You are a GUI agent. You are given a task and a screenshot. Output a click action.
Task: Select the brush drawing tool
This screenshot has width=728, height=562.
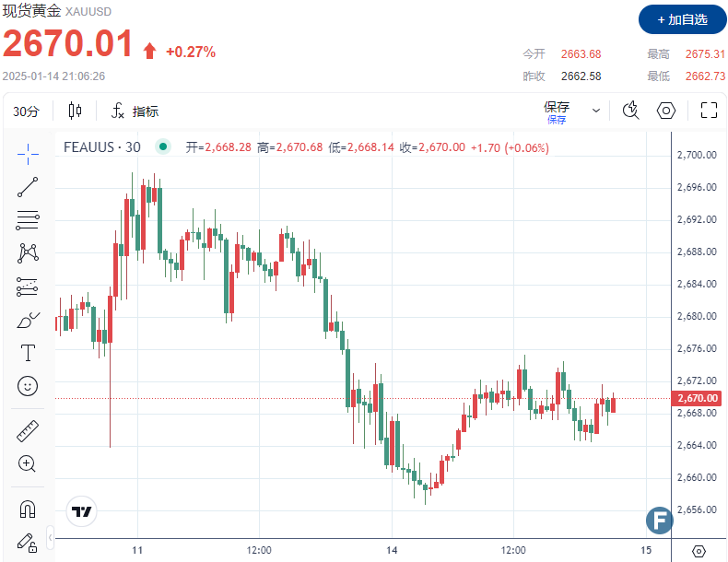28,320
